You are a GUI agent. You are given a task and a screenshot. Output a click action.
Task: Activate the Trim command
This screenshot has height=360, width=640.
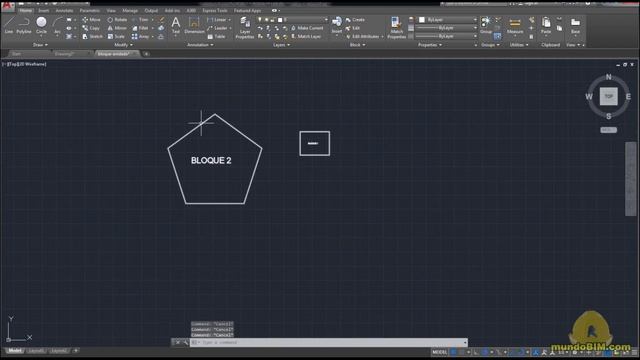(x=140, y=20)
